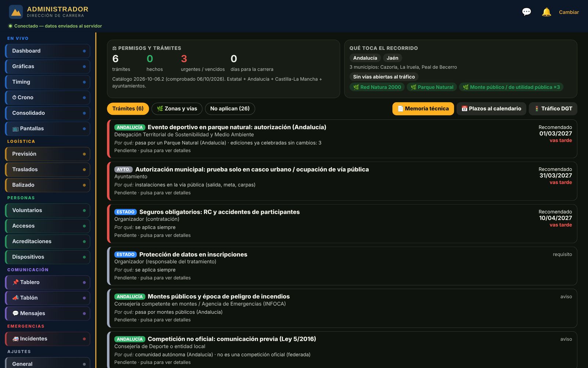Click the días para la carrera counter
Image resolution: width=588 pixels, height=368 pixels.
(x=234, y=59)
